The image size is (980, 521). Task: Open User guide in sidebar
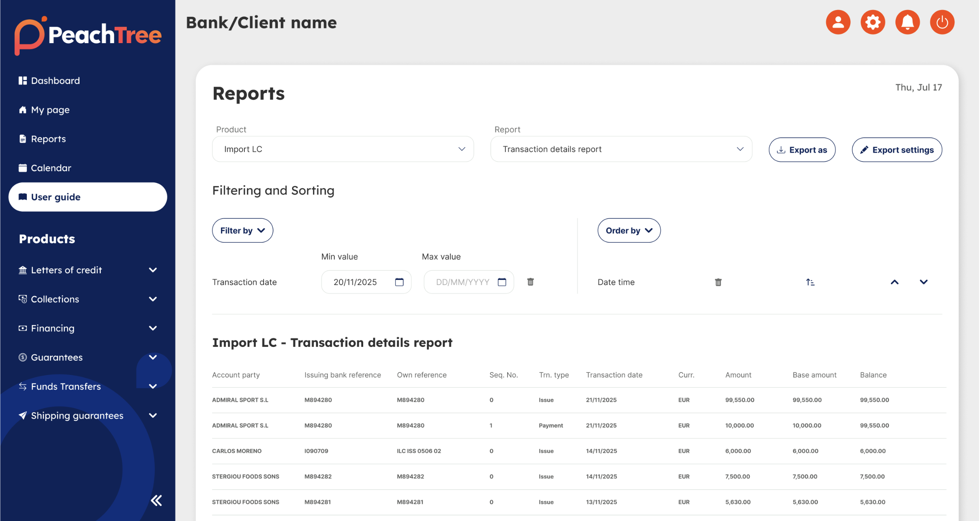coord(87,197)
